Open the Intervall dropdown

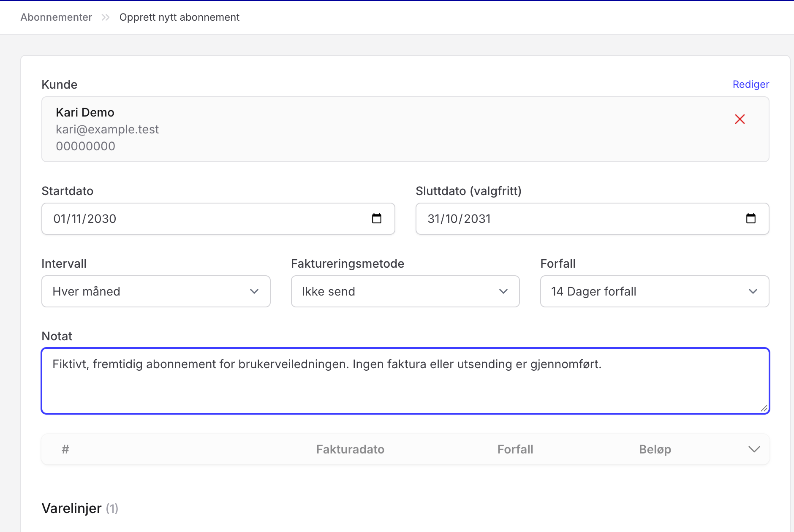(x=156, y=291)
